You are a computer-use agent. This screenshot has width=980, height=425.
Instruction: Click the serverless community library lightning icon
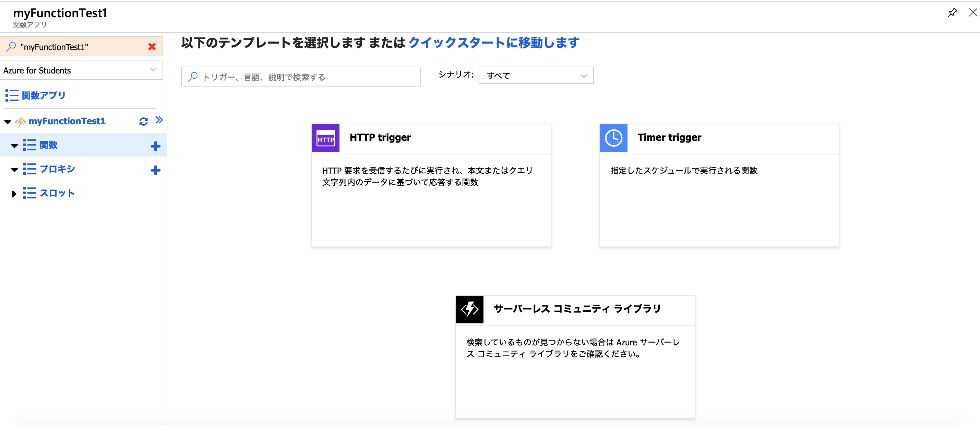[x=469, y=309]
